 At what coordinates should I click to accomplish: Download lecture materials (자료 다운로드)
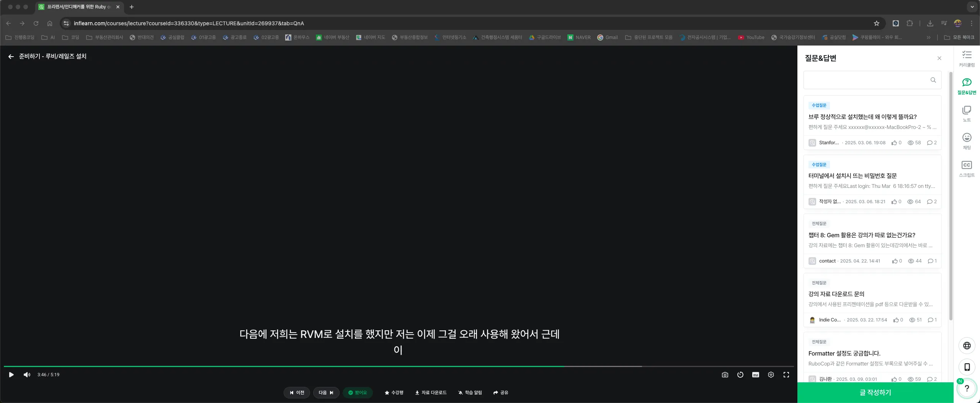431,393
